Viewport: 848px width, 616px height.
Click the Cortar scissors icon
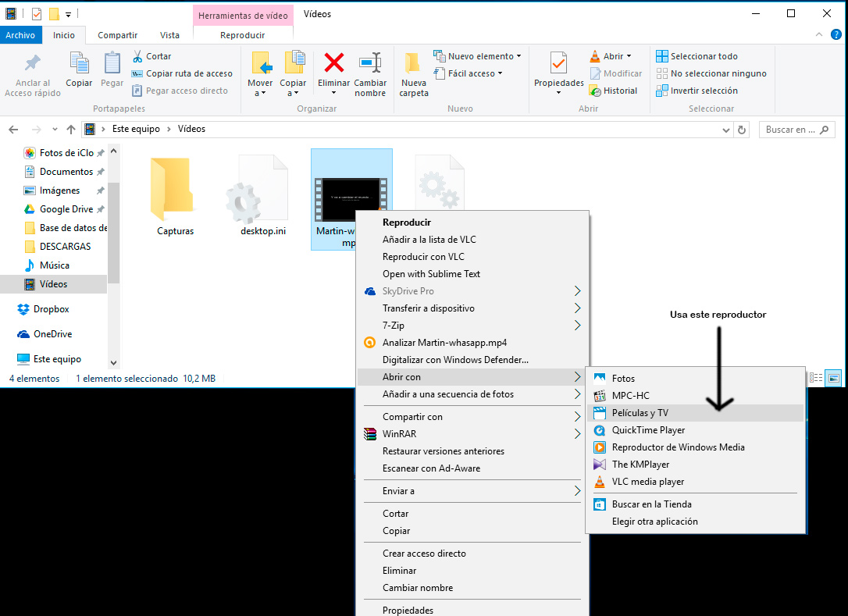pyautogui.click(x=137, y=56)
